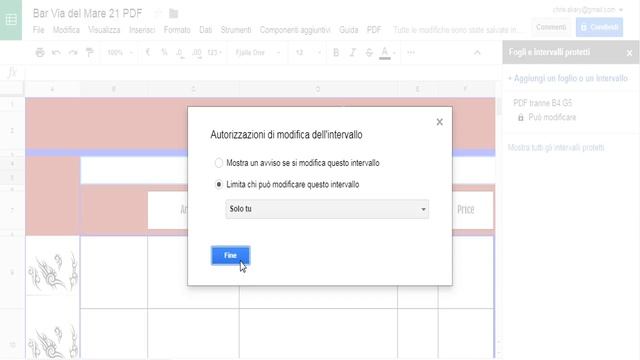The image size is (640, 360).
Task: Open the zoom 100% dropdown
Action: coord(120,53)
